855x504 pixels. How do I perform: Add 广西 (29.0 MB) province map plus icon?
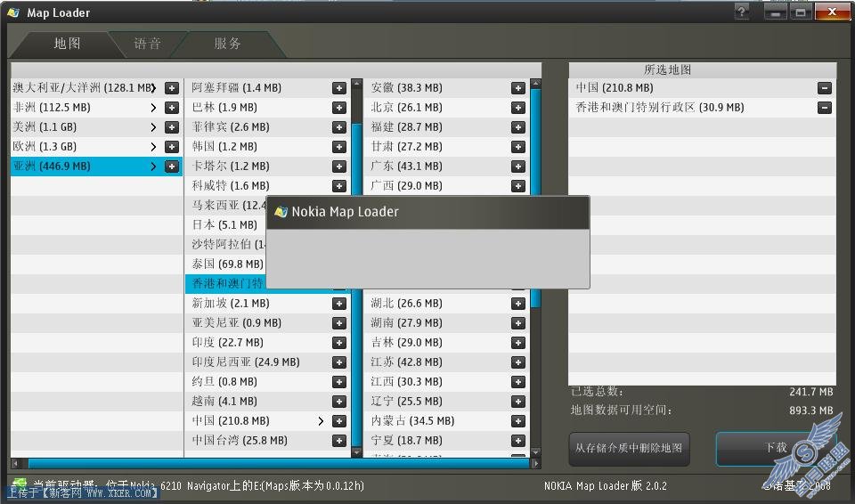pyautogui.click(x=518, y=186)
